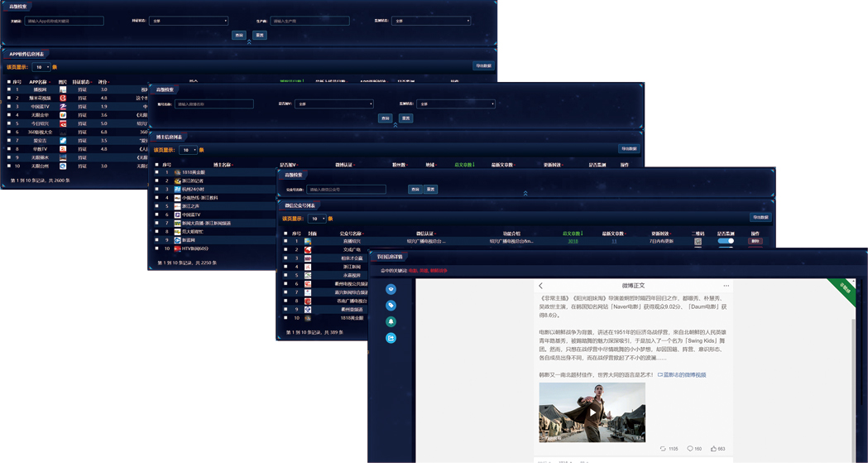Focus WeChat account name input field
Screen dimensions: 868x463
pos(347,190)
